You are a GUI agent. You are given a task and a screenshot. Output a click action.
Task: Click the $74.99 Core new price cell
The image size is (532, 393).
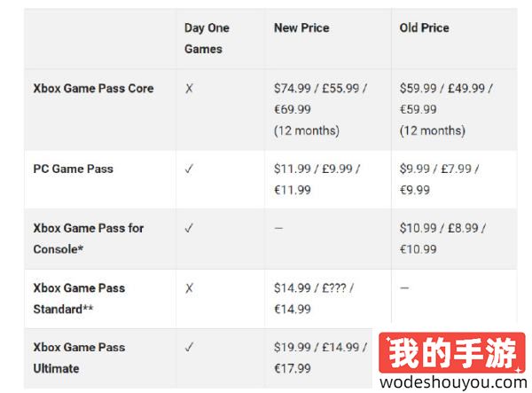tap(320, 109)
